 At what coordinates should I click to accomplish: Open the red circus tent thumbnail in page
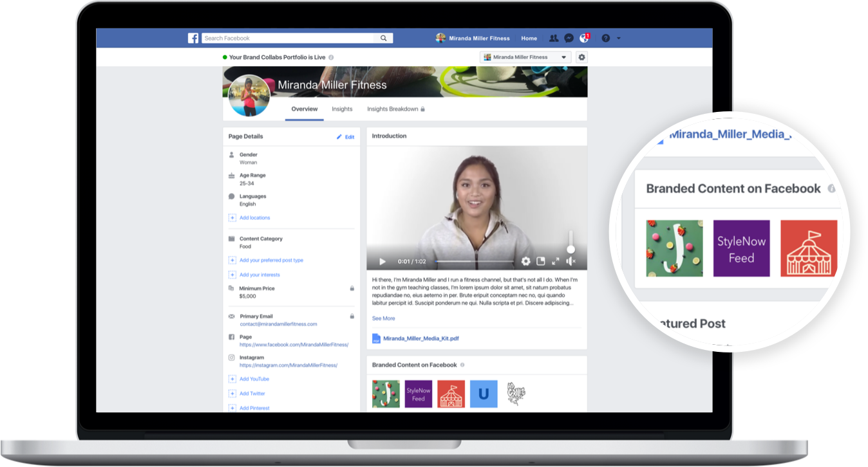451,394
